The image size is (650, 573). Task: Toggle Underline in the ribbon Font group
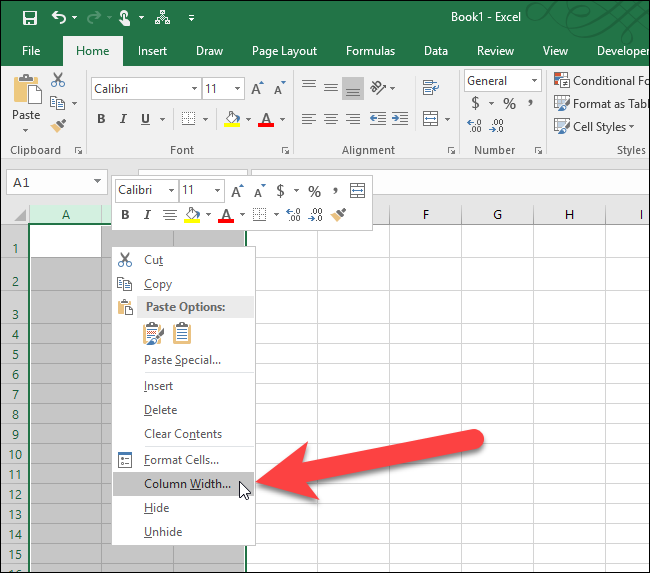click(146, 119)
